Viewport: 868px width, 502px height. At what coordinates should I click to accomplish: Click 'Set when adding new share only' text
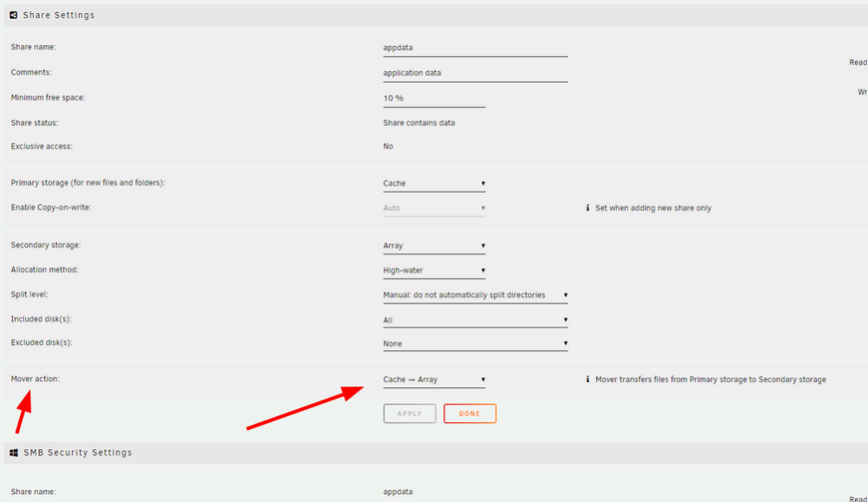[x=654, y=208]
